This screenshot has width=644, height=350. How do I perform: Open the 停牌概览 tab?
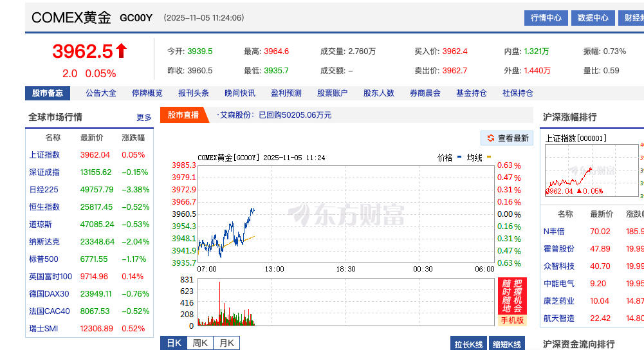(x=147, y=93)
